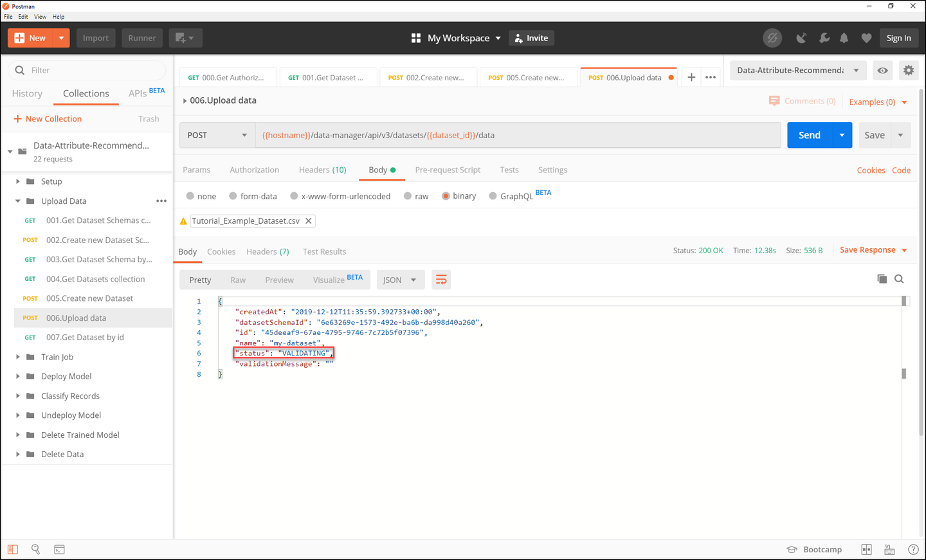This screenshot has width=926, height=560.
Task: Open Data-Attribute-Recommend environment dropdown
Action: tap(797, 70)
